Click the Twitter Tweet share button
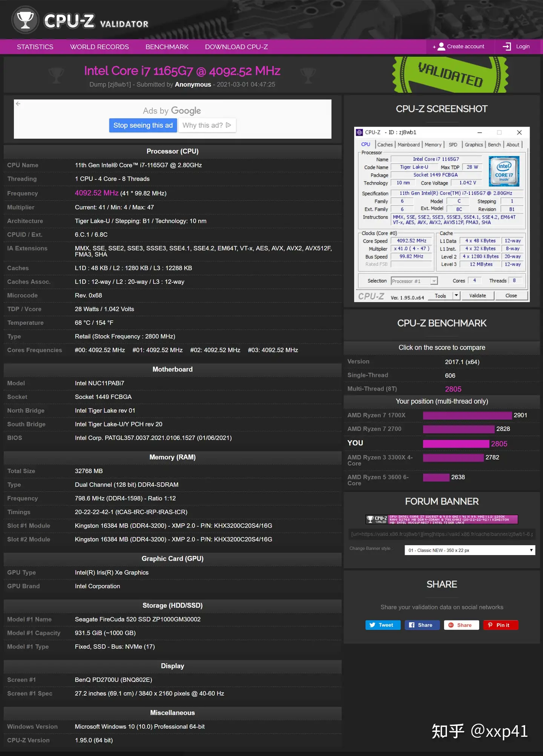 [x=382, y=625]
